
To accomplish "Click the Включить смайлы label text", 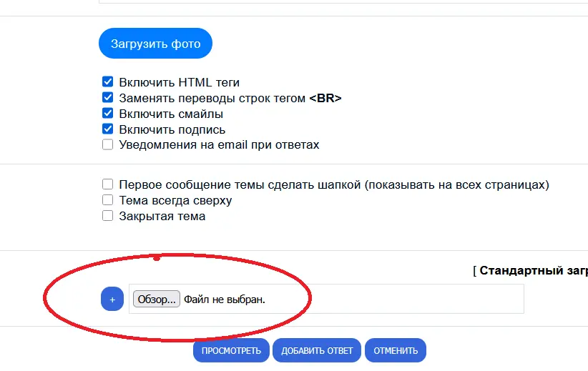I will (x=171, y=114).
